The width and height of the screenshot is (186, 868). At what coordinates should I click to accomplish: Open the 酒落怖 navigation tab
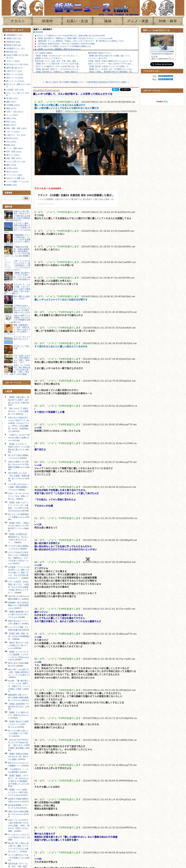click(x=47, y=21)
